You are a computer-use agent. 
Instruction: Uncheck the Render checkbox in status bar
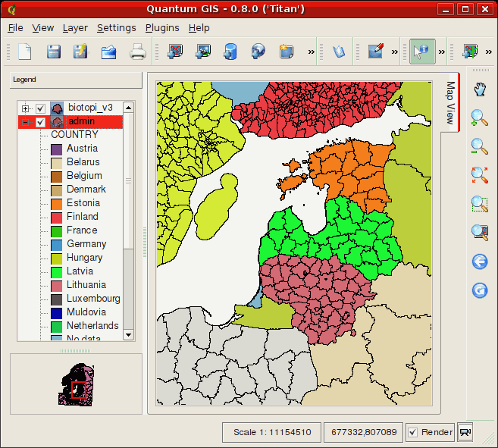coord(412,432)
